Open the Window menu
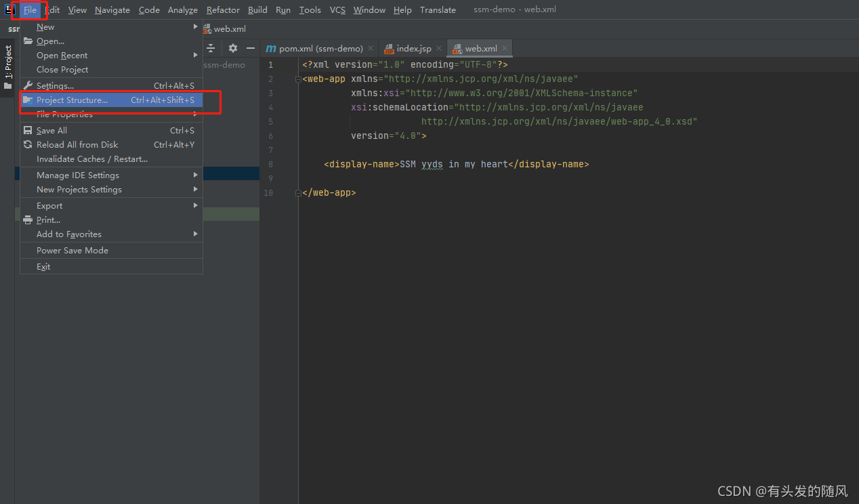This screenshot has width=859, height=504. click(369, 10)
